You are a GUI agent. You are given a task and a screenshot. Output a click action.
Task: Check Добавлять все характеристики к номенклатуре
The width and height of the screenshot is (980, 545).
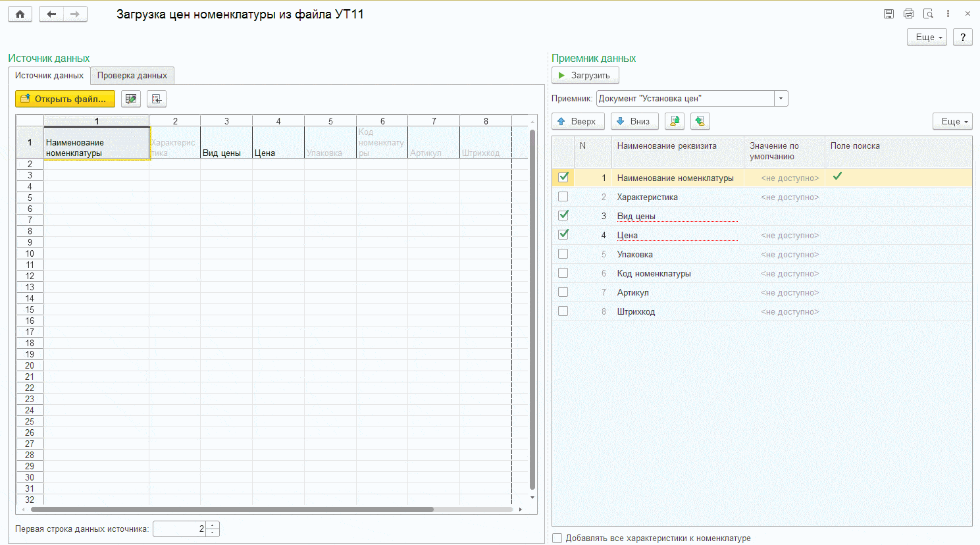[x=557, y=538]
